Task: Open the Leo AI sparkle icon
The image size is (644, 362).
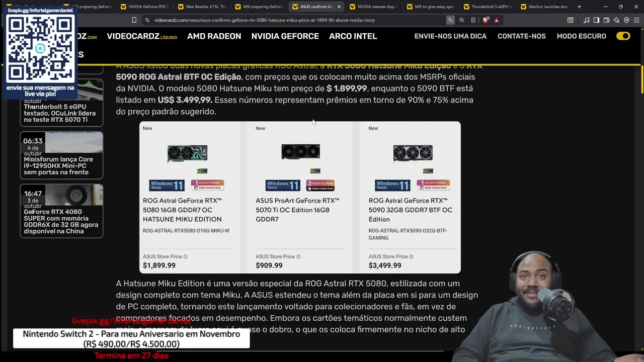Action: 616,20
